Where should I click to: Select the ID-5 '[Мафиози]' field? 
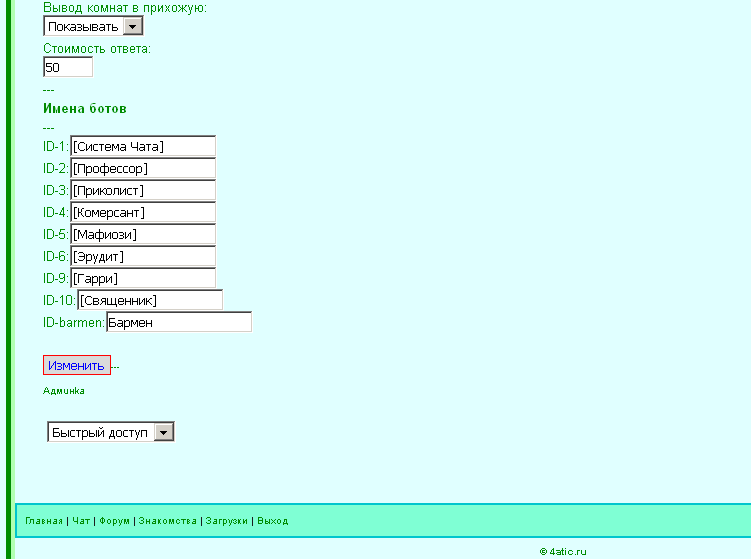[x=143, y=235]
